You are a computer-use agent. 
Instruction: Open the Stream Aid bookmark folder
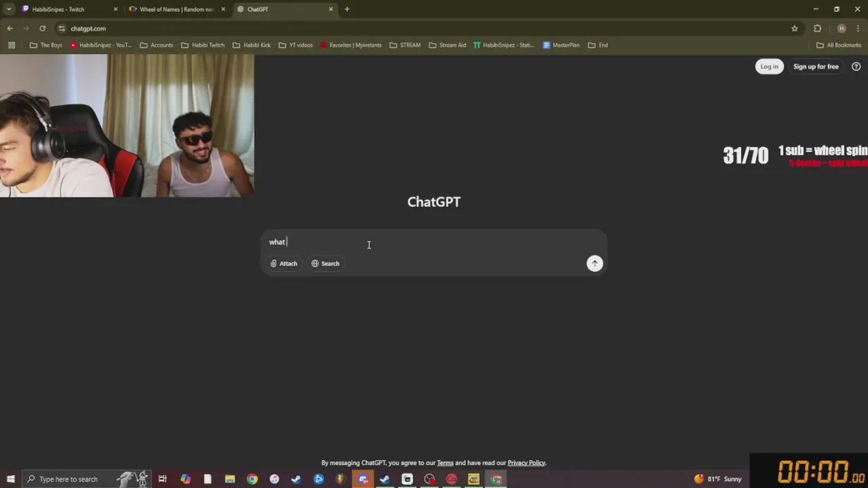448,45
